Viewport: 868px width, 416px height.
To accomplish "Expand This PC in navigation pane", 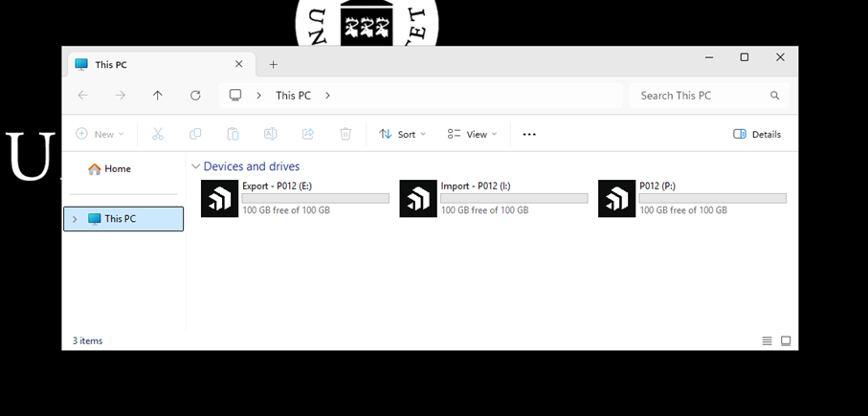I will [75, 219].
